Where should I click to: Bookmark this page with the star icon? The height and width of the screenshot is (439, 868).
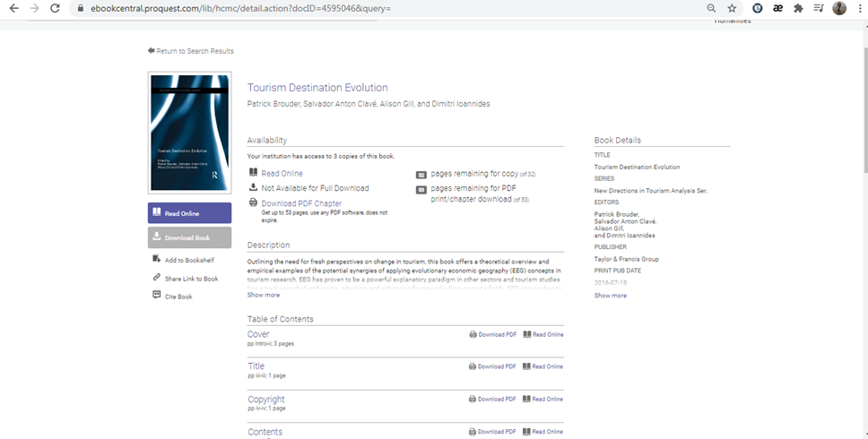click(x=732, y=8)
